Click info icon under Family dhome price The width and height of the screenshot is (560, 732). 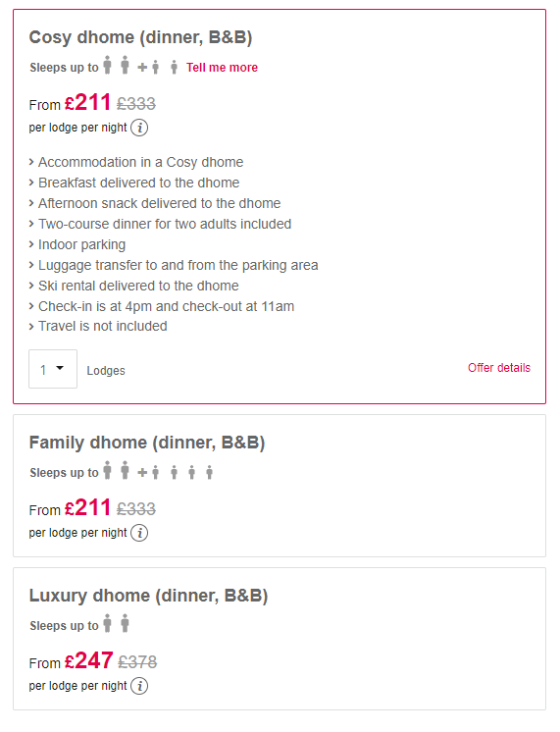(x=139, y=533)
